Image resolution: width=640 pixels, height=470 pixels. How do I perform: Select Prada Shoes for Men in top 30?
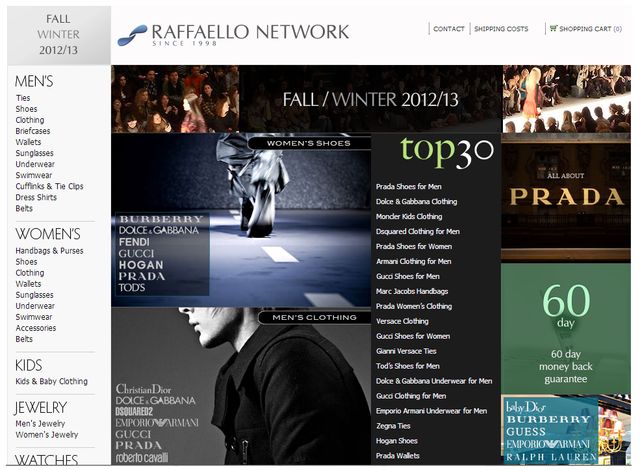409,186
